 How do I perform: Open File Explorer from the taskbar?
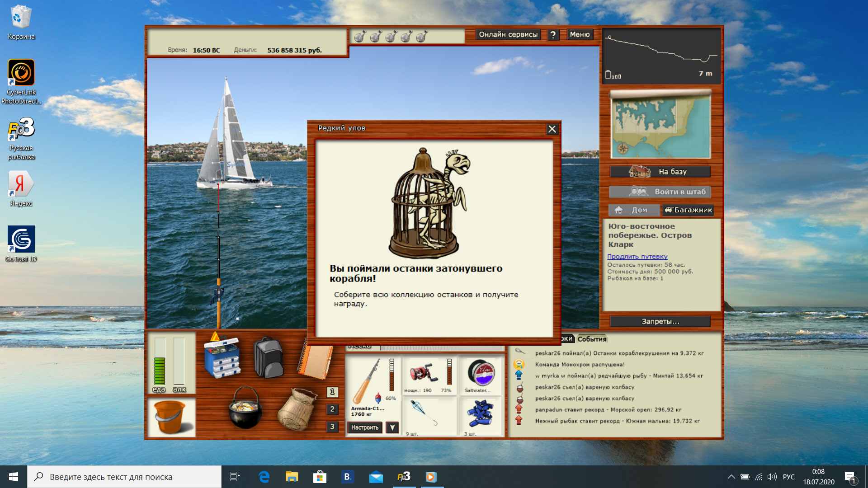coord(292,477)
